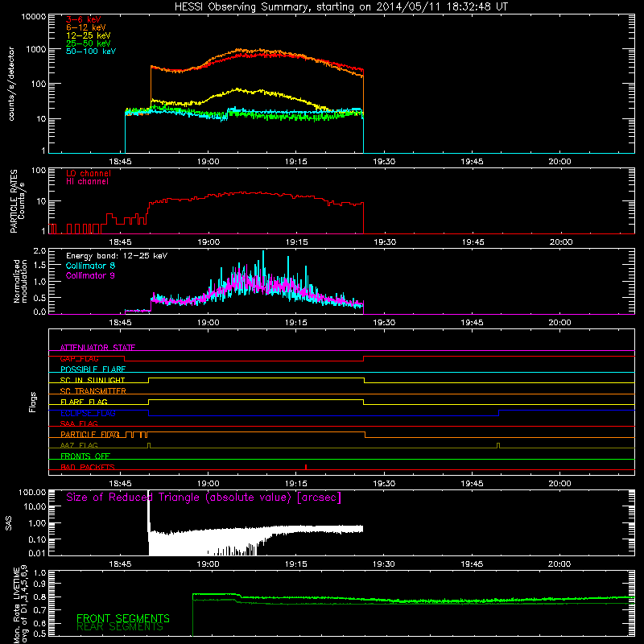Select the FRONT SEGMENTS legend label
This screenshot has height=644, width=644.
pyautogui.click(x=123, y=618)
